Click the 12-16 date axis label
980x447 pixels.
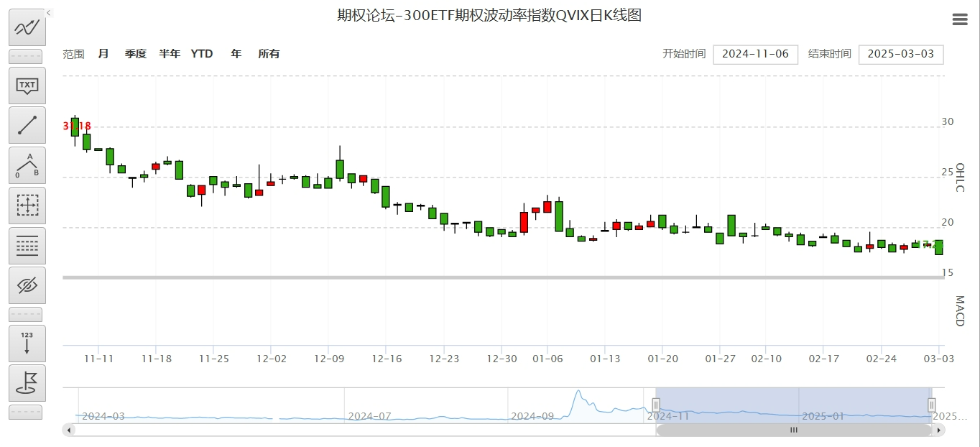387,359
